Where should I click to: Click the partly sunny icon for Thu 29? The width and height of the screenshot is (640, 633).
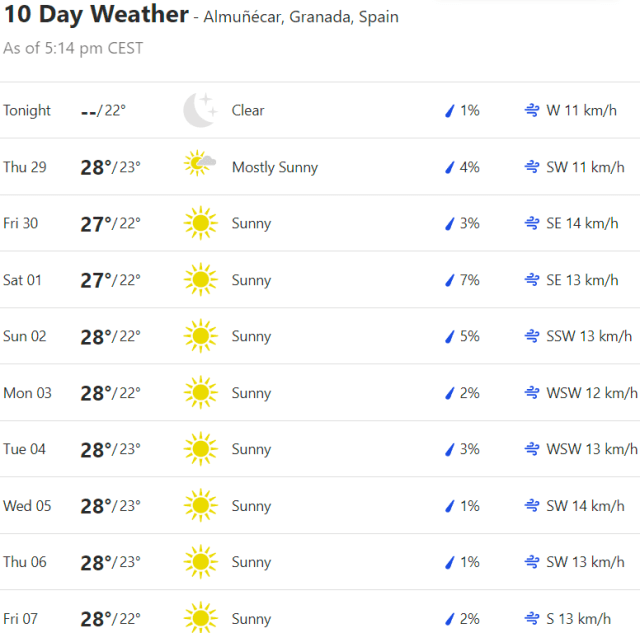coord(200,166)
